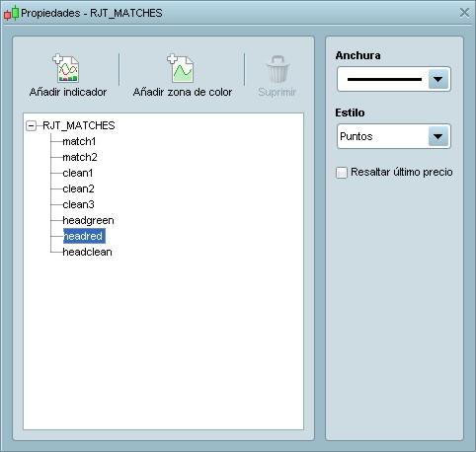
Task: Open the Anchura line width dropdown
Action: point(438,79)
